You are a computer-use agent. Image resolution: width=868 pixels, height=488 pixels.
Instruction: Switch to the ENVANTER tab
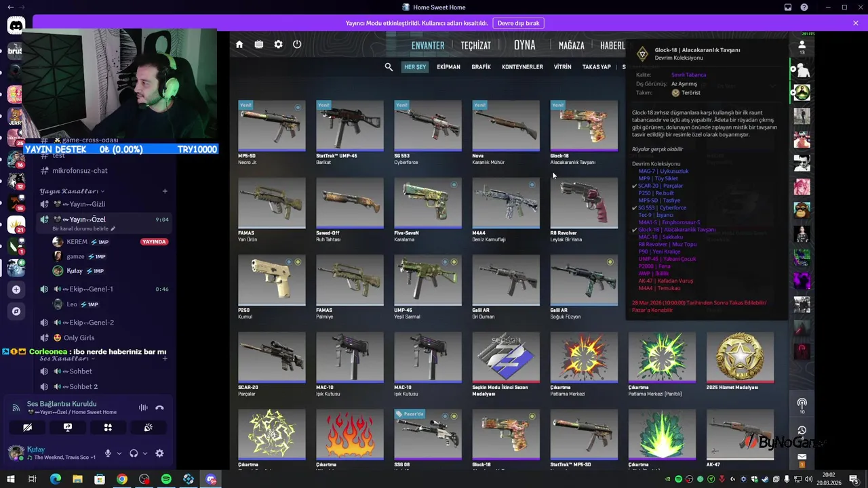tap(428, 45)
